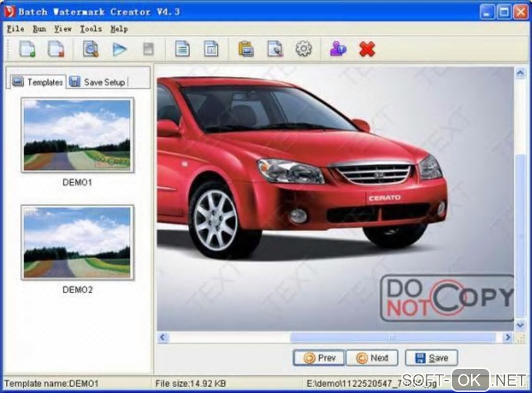The width and height of the screenshot is (532, 393).
Task: Choose the DEMO2 template thumbnail
Action: tap(77, 242)
